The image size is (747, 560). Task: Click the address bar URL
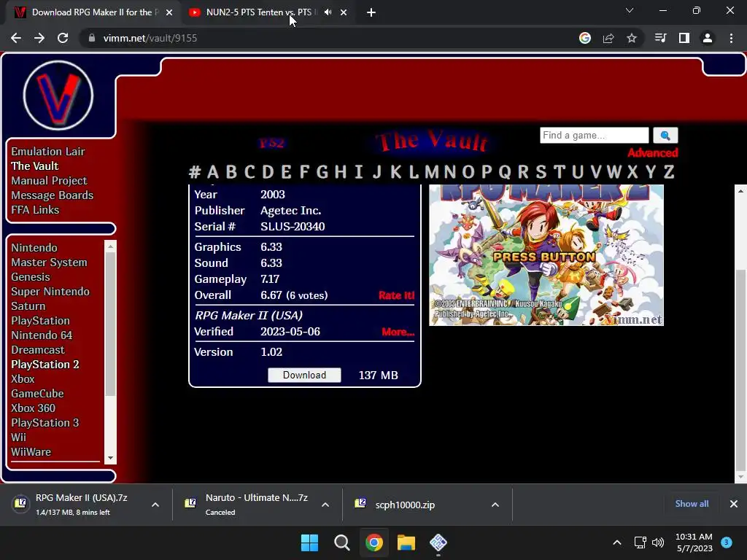tap(150, 38)
